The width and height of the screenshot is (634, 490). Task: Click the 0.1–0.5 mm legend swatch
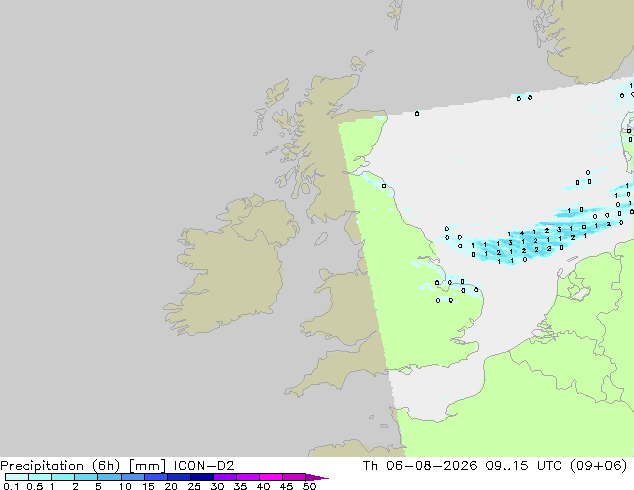point(17,477)
